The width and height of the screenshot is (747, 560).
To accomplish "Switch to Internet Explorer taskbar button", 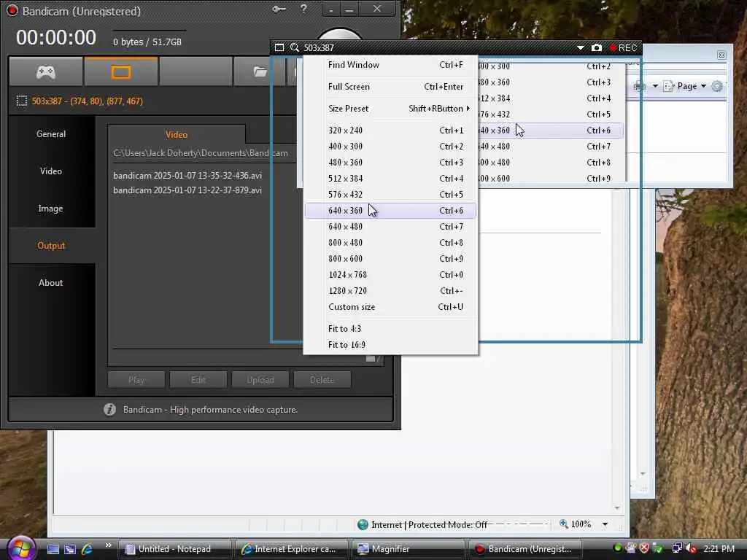I will point(291,549).
